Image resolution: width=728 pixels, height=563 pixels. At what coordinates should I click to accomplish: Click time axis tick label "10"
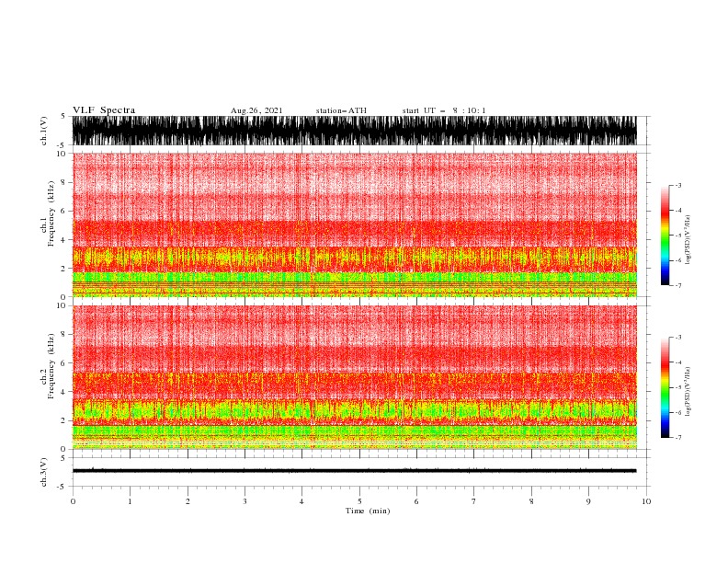coord(646,501)
